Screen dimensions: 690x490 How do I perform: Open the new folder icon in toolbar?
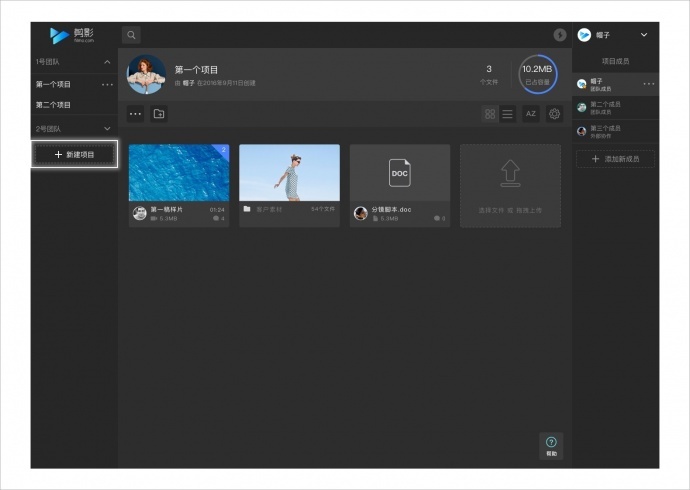click(x=159, y=114)
